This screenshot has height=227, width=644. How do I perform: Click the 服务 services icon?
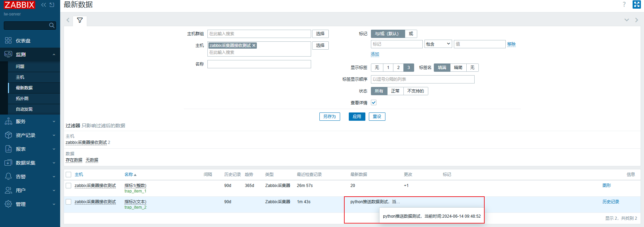coord(8,121)
